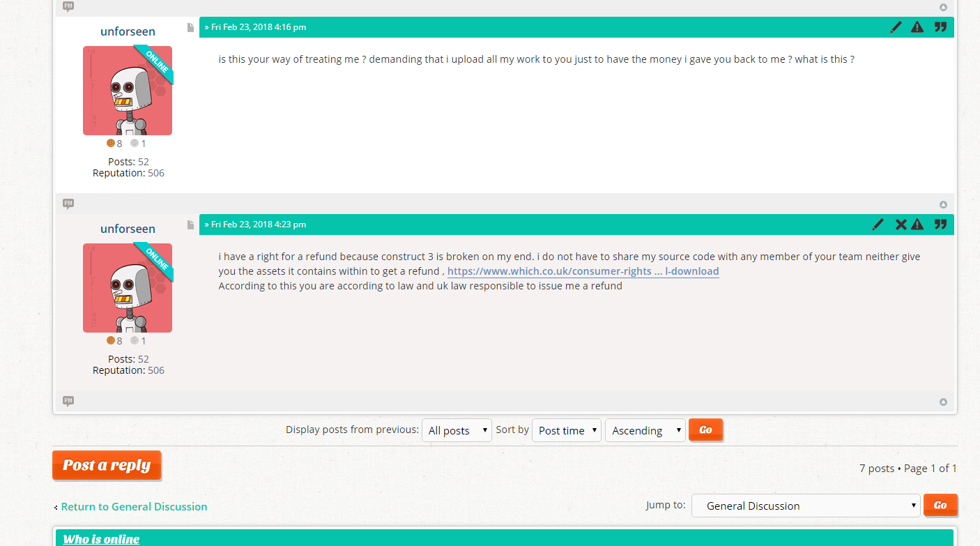Open the "All posts" display dropdown

[x=457, y=430]
